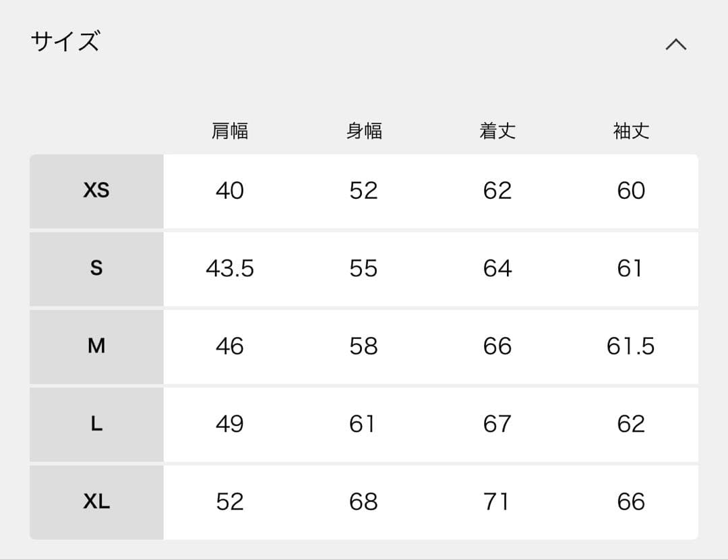Image resolution: width=728 pixels, height=560 pixels.
Task: Click XL body width value 68
Action: click(x=364, y=502)
